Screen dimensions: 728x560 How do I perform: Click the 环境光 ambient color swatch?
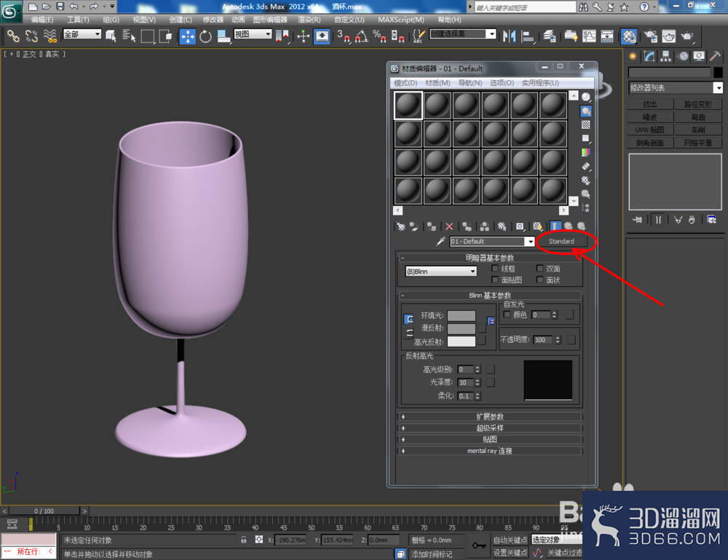click(462, 316)
